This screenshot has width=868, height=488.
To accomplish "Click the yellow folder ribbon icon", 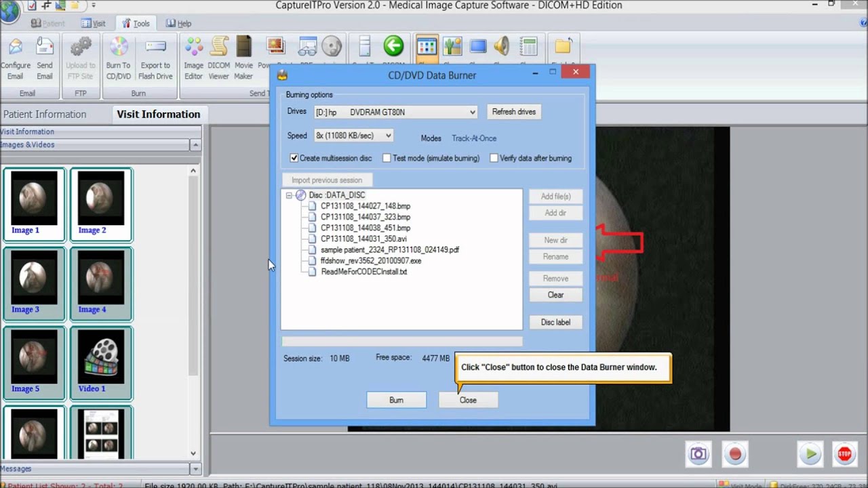I will 563,47.
